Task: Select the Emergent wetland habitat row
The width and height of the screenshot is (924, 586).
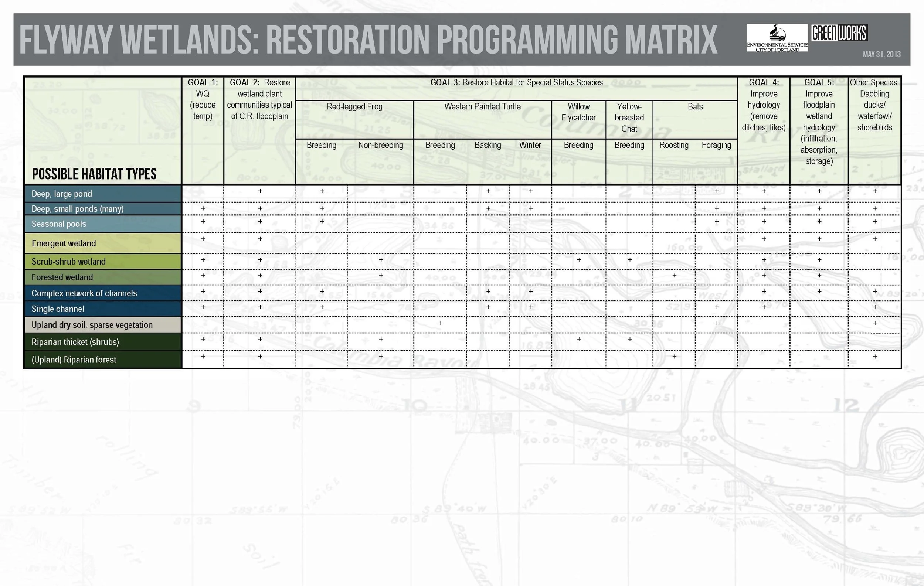Action: (64, 243)
